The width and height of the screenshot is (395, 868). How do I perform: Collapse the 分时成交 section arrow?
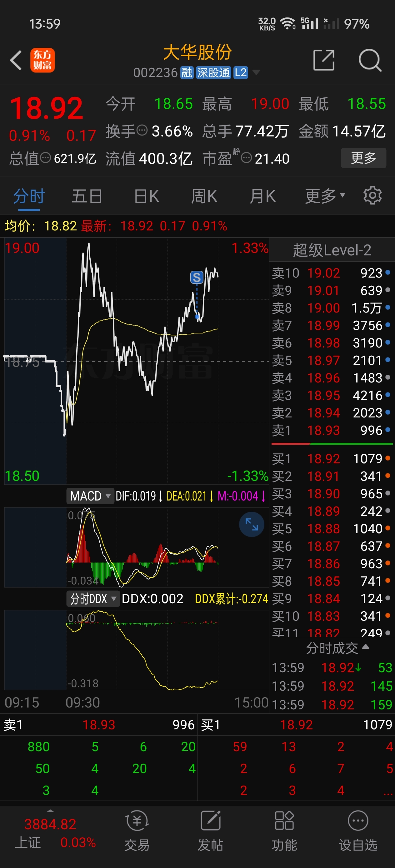[365, 646]
